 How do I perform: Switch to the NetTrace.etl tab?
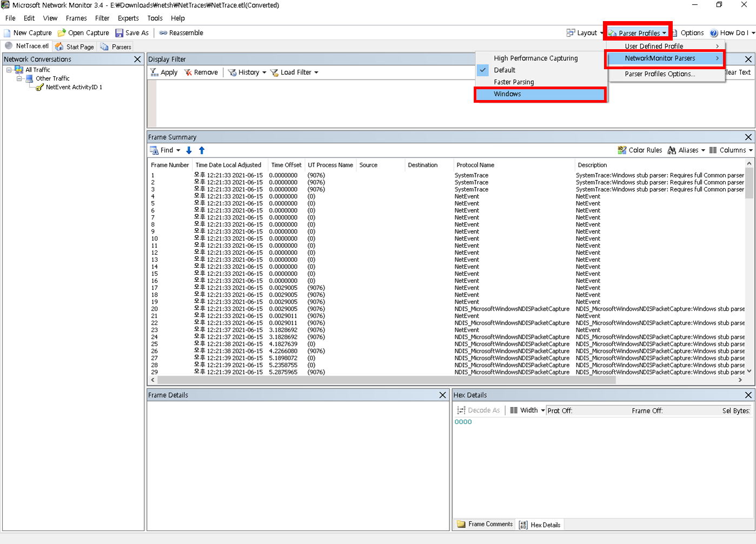27,47
